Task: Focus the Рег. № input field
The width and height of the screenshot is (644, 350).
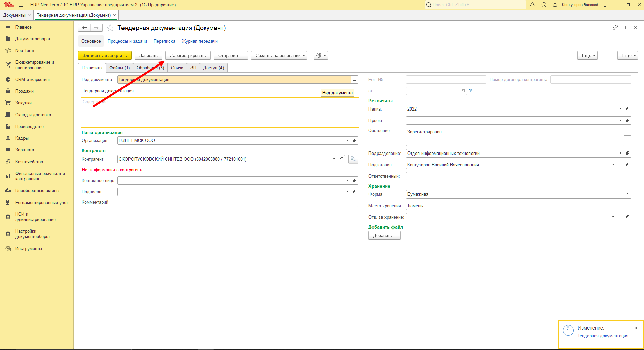Action: click(446, 79)
